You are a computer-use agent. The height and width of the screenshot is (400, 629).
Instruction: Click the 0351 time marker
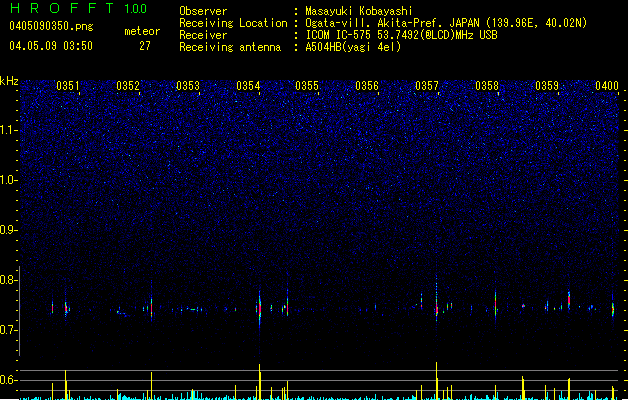click(x=68, y=85)
